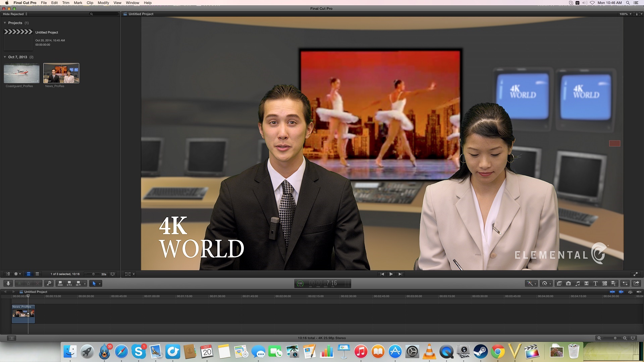644x362 pixels.
Task: Open the Modify menu
Action: pyautogui.click(x=103, y=3)
